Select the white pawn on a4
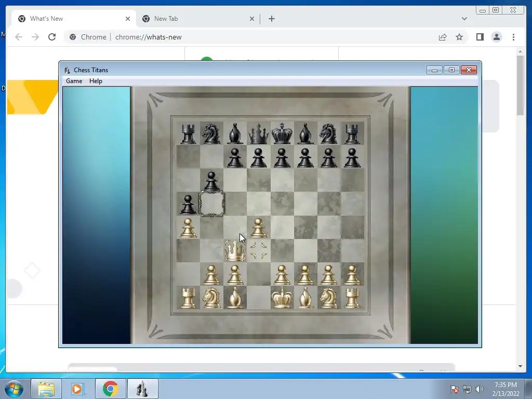 click(188, 228)
